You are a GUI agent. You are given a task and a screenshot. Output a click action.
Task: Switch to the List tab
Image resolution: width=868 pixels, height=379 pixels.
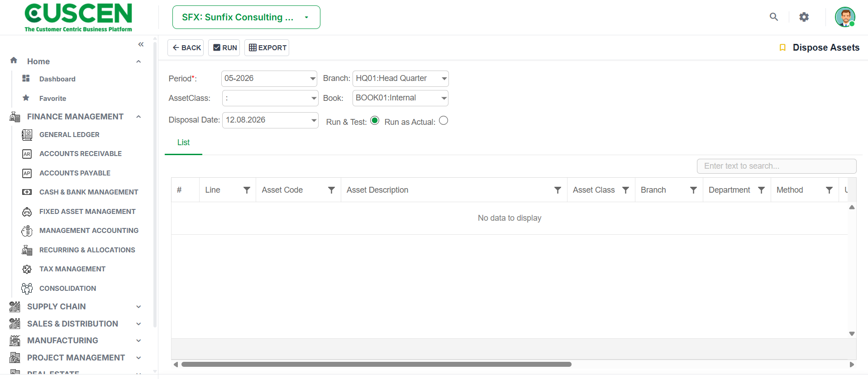click(183, 142)
